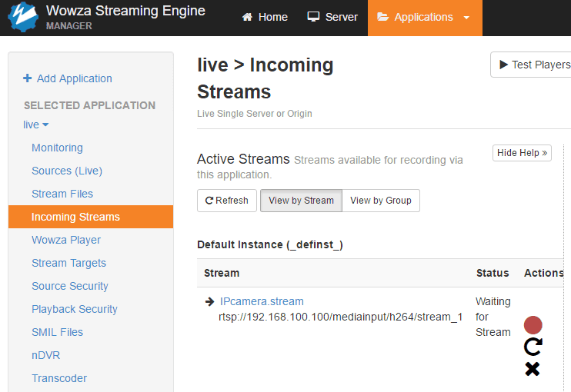Reset IPcamera.stream with circular arrow icon
This screenshot has width=571, height=392.
click(x=533, y=347)
